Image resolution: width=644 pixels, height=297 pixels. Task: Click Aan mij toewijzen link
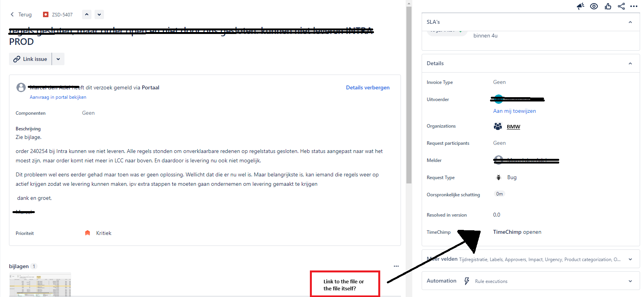click(x=514, y=111)
